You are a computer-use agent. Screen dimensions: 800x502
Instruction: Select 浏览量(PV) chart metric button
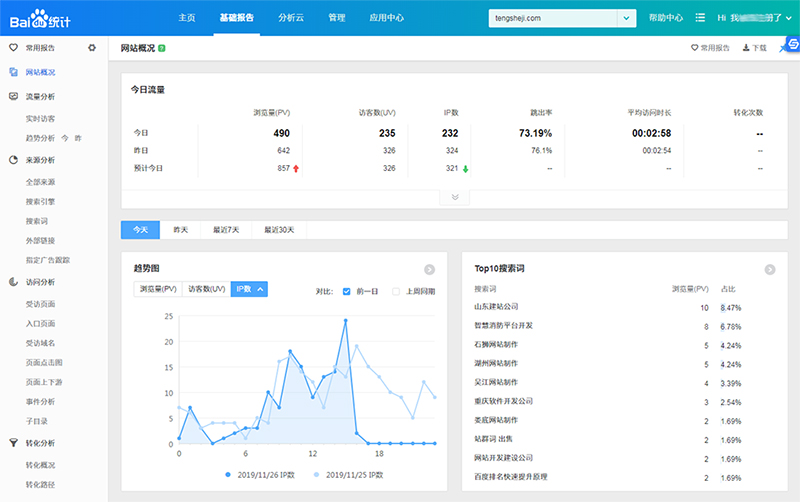(158, 289)
